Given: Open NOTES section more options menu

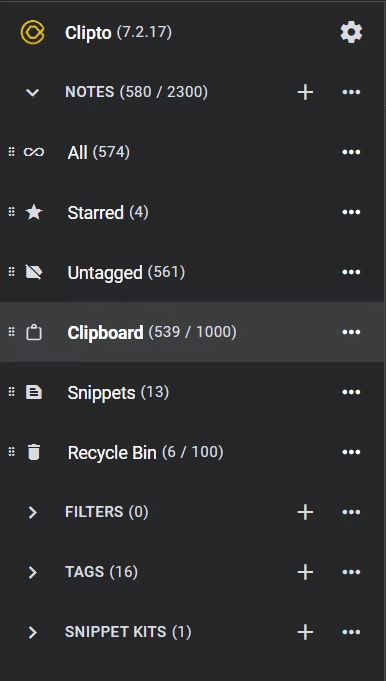Looking at the screenshot, I should pyautogui.click(x=351, y=92).
